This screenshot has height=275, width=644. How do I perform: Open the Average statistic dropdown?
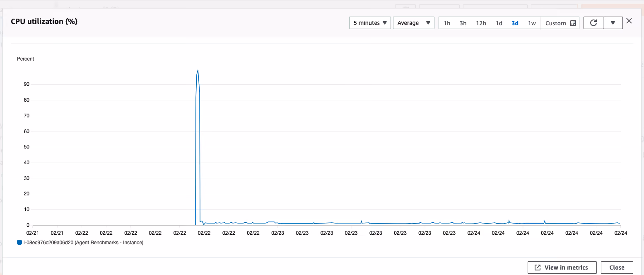pos(413,23)
